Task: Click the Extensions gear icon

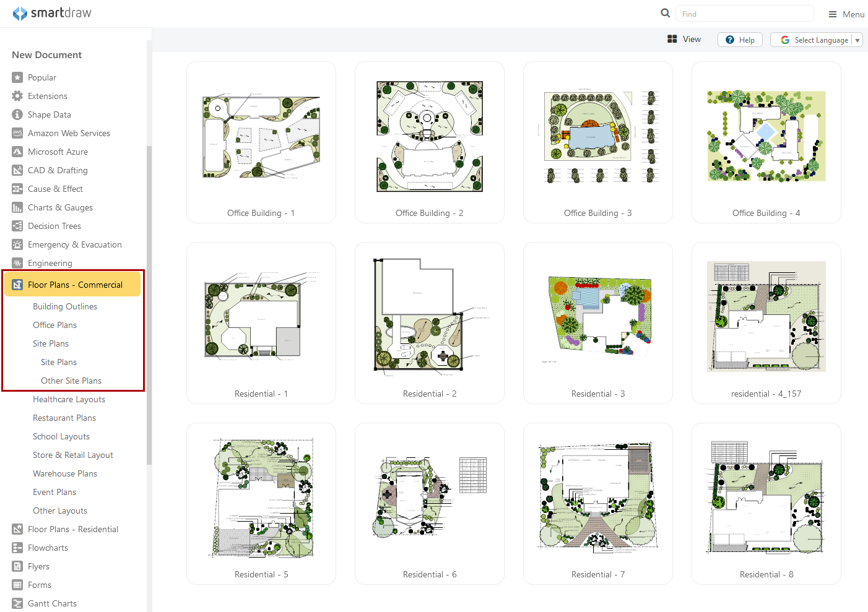Action: coord(17,96)
